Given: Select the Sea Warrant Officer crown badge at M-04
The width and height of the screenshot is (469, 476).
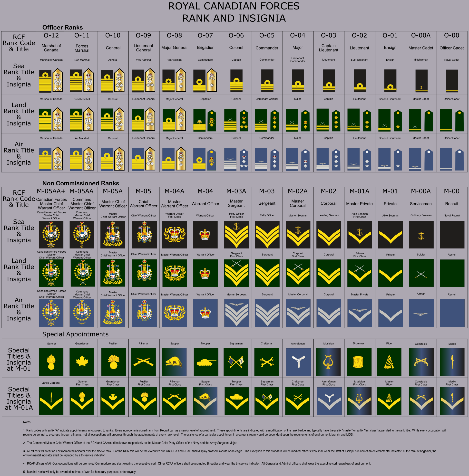Looking at the screenshot, I should [x=206, y=235].
